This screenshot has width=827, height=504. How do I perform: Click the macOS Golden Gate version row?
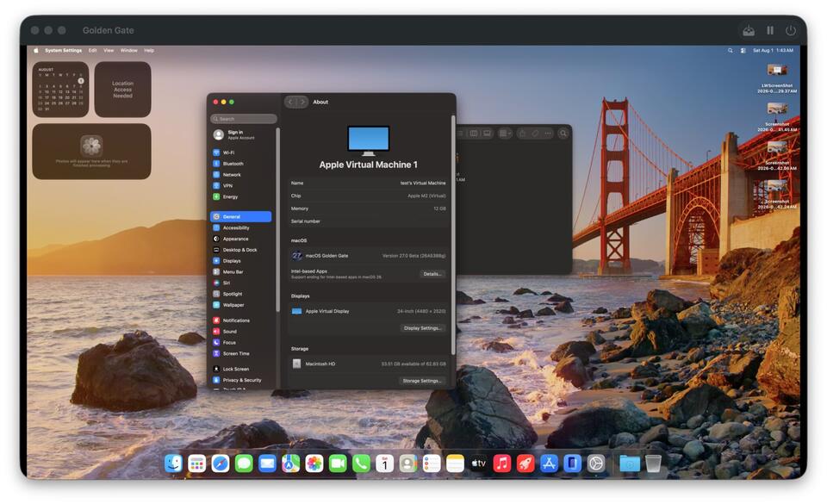(x=368, y=256)
